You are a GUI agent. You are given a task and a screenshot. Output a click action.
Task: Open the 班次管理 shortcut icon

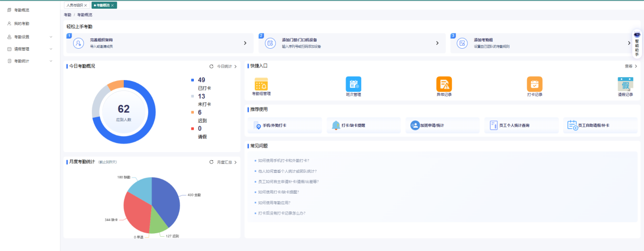(353, 84)
